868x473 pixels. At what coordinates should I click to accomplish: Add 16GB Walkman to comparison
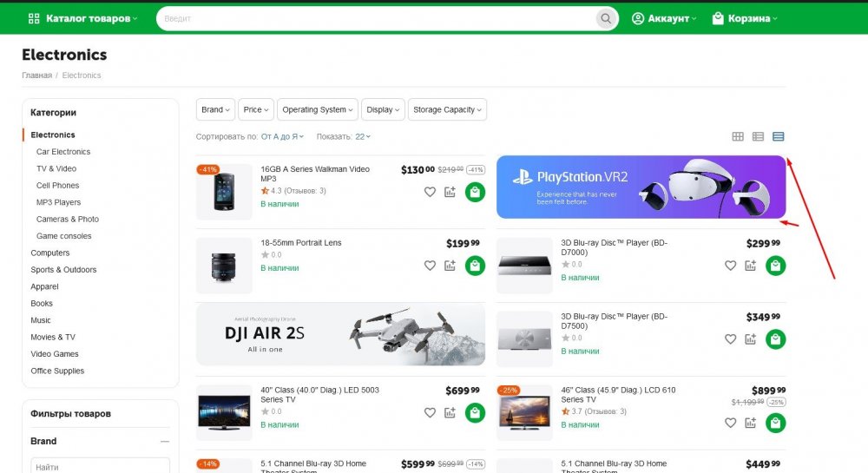(450, 192)
